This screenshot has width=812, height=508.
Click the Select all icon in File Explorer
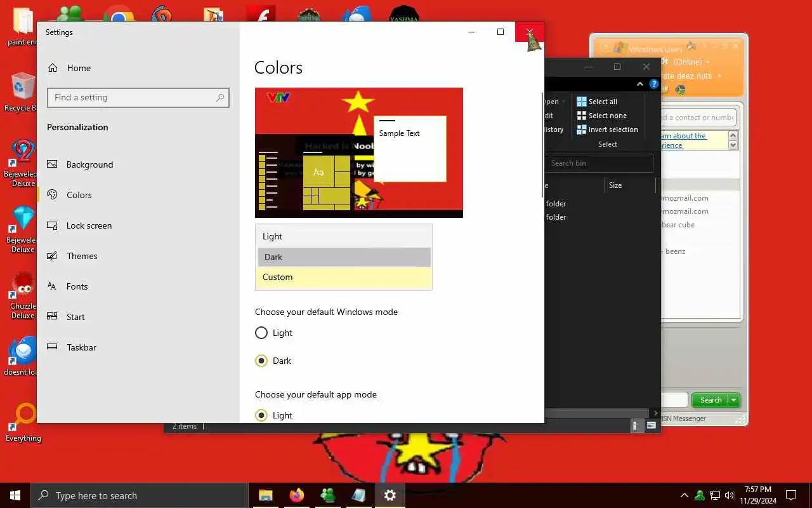click(x=582, y=102)
